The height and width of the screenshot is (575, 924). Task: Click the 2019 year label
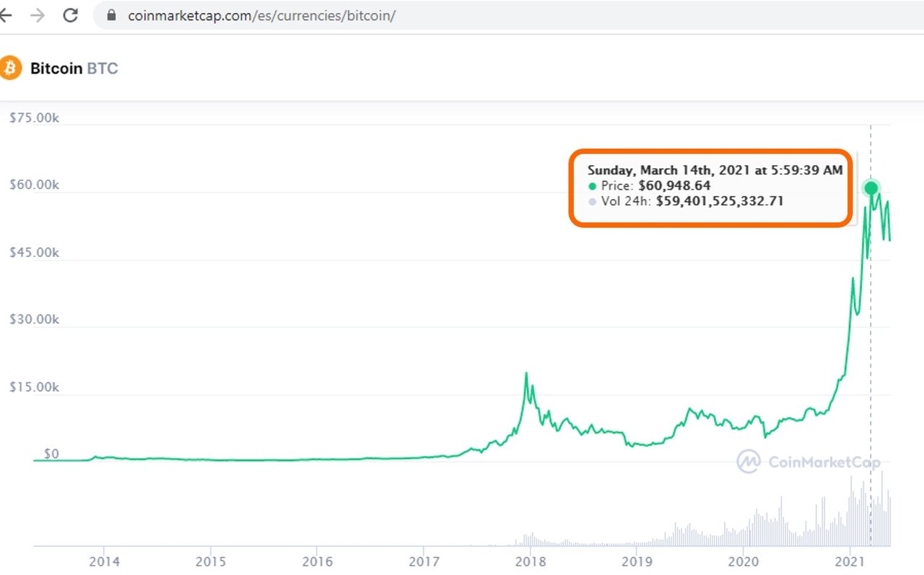coord(637,560)
